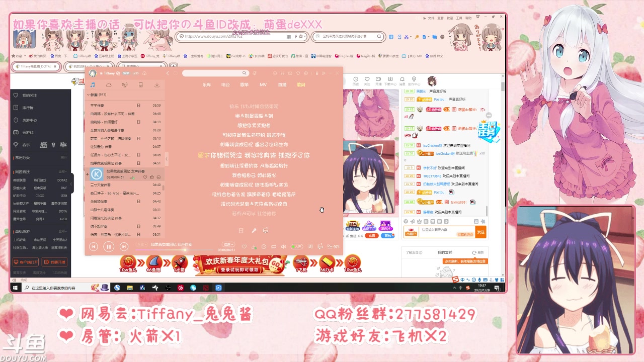Like the playing song in the playlist row
This screenshot has width=644, height=362.
tap(145, 177)
